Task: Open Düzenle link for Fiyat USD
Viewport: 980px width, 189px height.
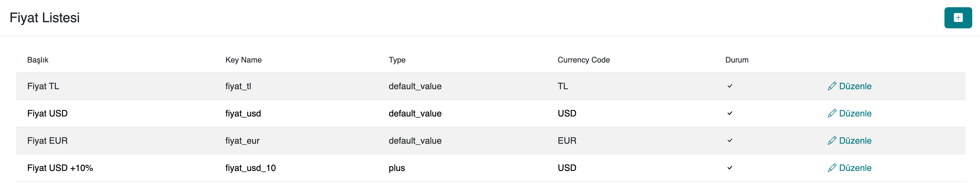Action: (855, 113)
